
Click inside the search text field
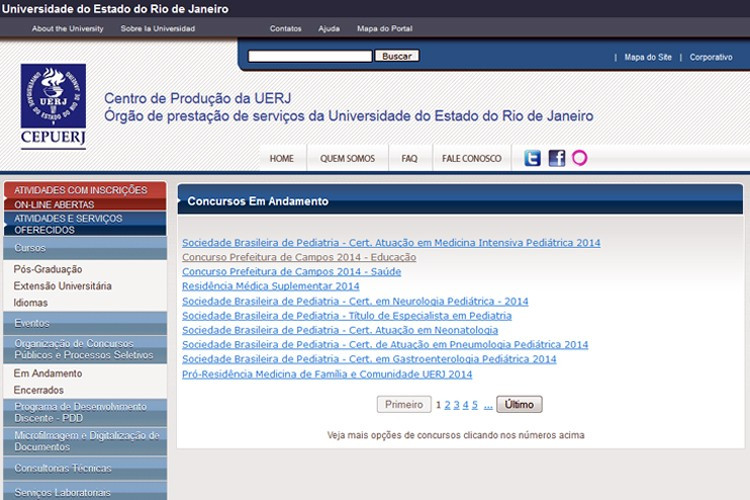coord(309,56)
